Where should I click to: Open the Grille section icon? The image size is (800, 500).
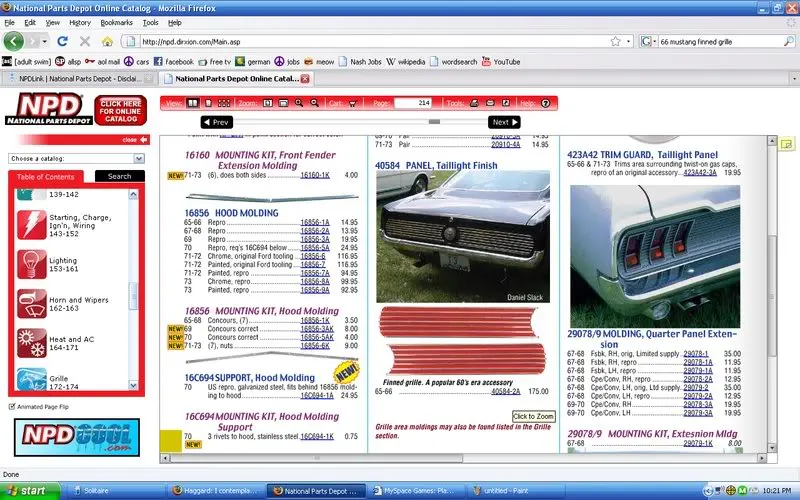click(x=32, y=379)
